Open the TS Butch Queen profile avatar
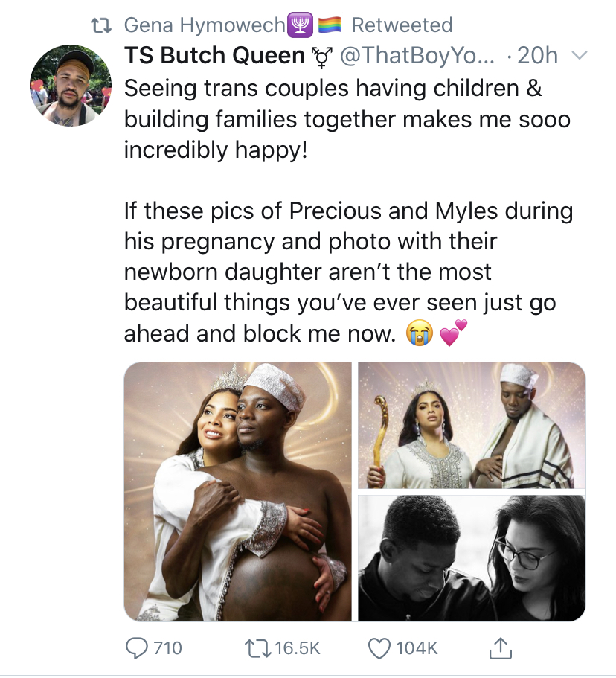 coord(71,86)
